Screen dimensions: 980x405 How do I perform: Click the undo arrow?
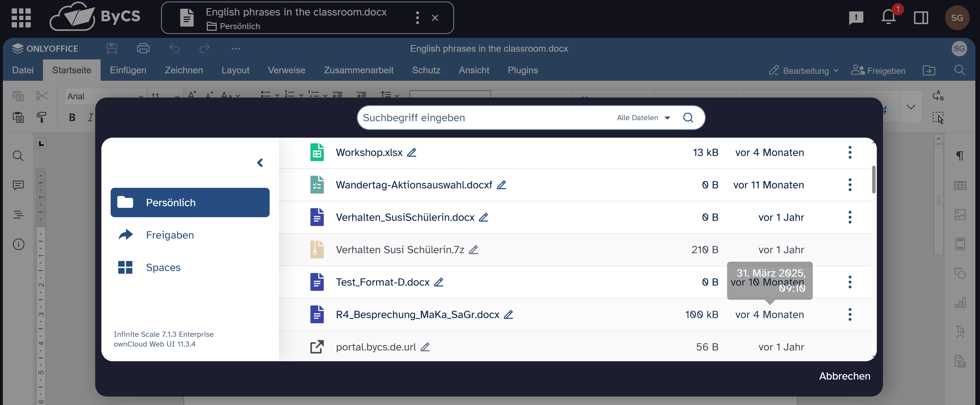[174, 48]
